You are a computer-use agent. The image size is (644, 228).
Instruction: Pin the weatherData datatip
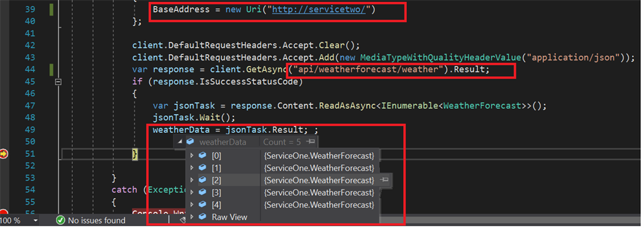[311, 142]
